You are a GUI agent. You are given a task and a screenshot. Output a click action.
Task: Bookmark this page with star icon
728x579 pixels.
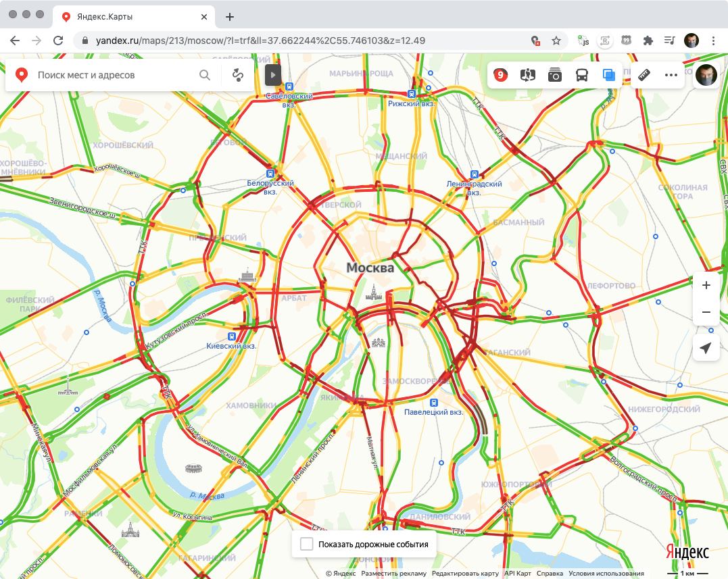(556, 41)
